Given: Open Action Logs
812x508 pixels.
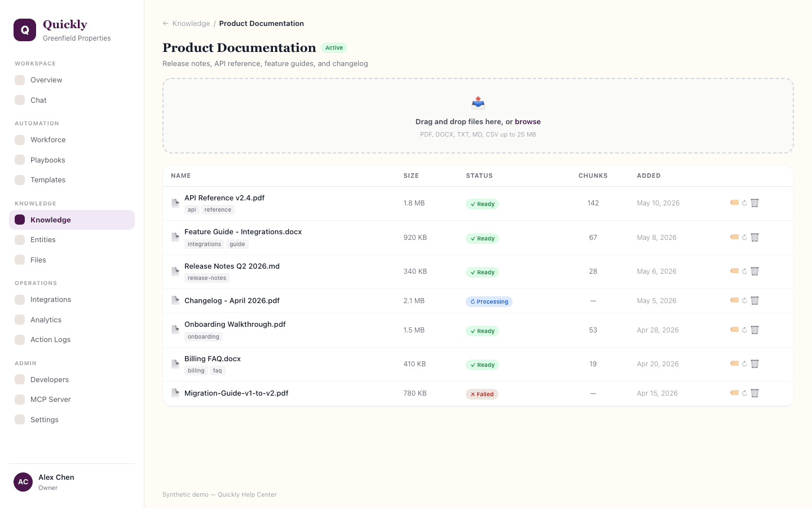Looking at the screenshot, I should coord(72,340).
